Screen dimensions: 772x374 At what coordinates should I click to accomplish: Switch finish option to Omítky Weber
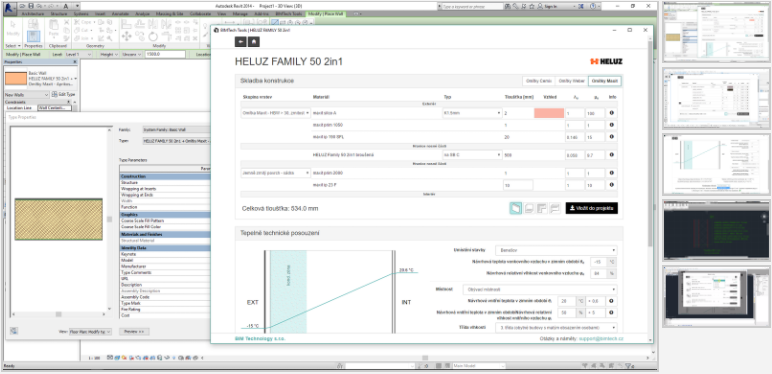pos(571,81)
